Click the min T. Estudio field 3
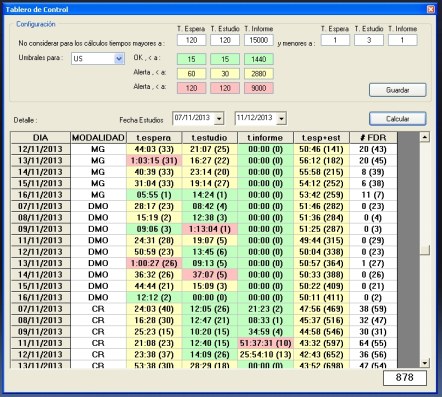This screenshot has height=397, width=442. click(369, 40)
